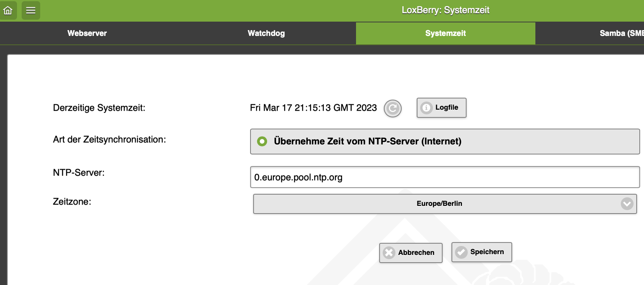Focus the NTP-Server address field
Screen dimensions: 644x285
pyautogui.click(x=445, y=177)
